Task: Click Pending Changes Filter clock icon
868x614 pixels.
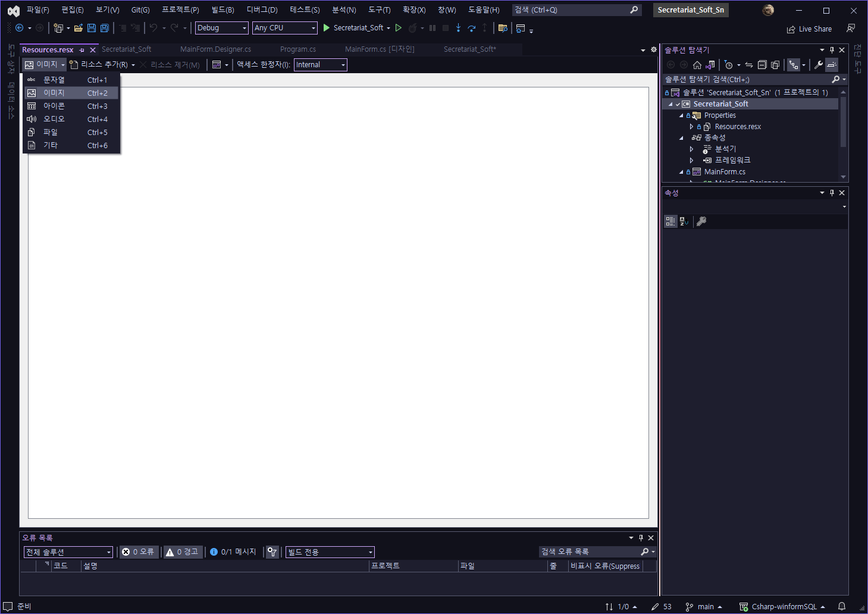Action: click(729, 65)
